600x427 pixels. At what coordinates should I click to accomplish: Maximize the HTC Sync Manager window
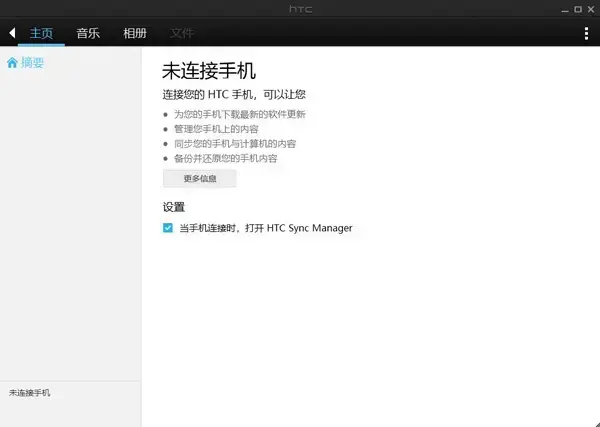click(x=578, y=10)
